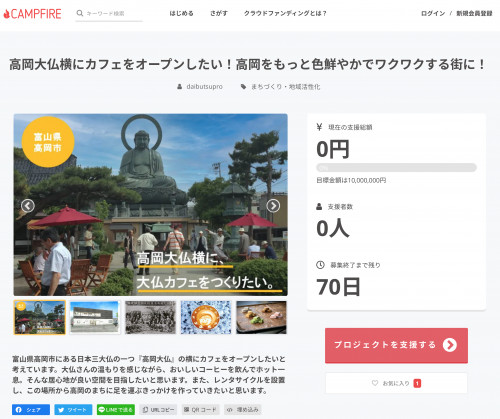Click the person icon beside 支援者数
Image resolution: width=500 pixels, height=419 pixels.
(x=319, y=207)
